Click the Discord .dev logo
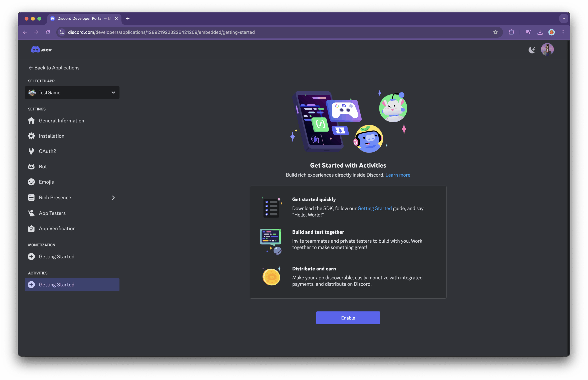Image resolution: width=588 pixels, height=380 pixels. point(41,50)
